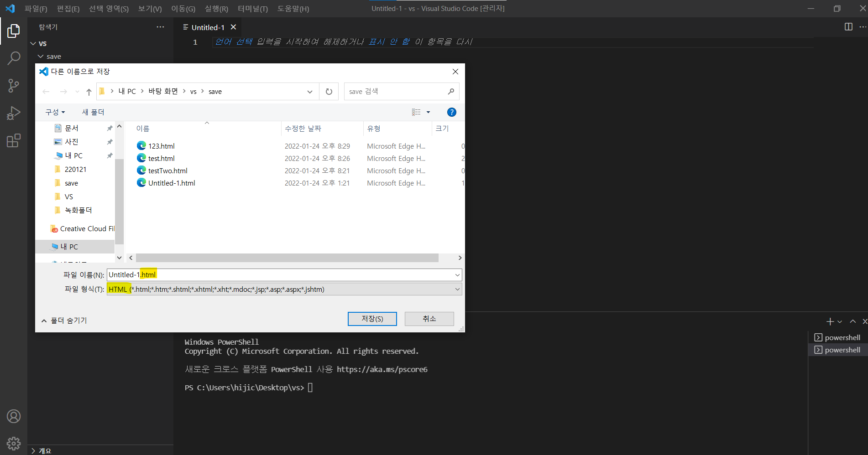Open Creative Cloud Files in navigation pane
Image resolution: width=868 pixels, height=455 pixels.
pos(87,228)
